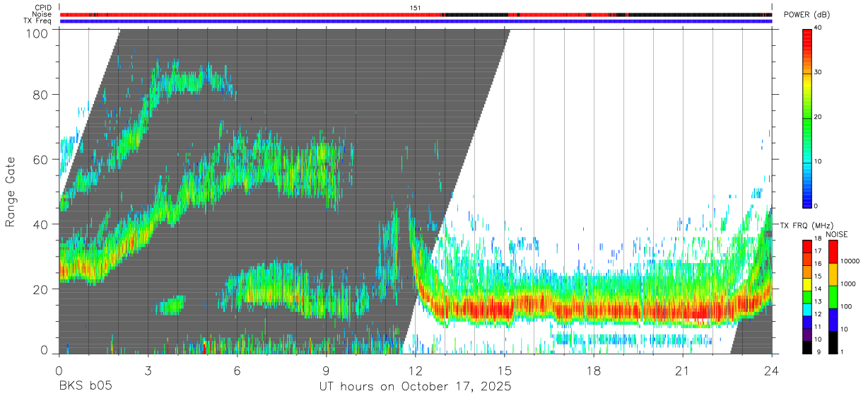
Task: Pick the black bottom segment of the TX FRQ bar
Action: point(808,347)
